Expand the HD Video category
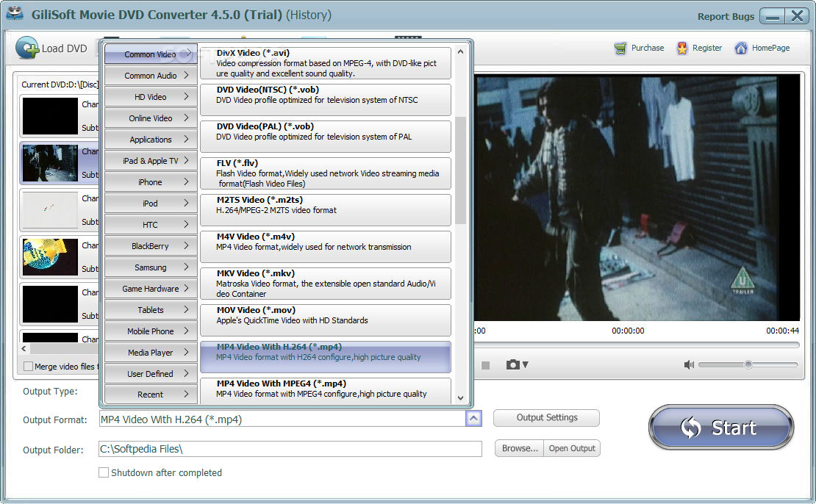Image resolution: width=816 pixels, height=504 pixels. 151,97
